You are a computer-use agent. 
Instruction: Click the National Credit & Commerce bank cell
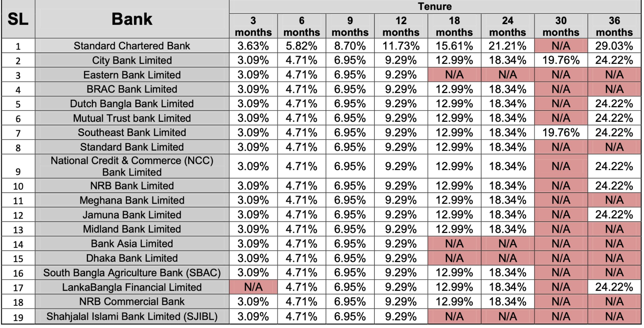pyautogui.click(x=132, y=166)
